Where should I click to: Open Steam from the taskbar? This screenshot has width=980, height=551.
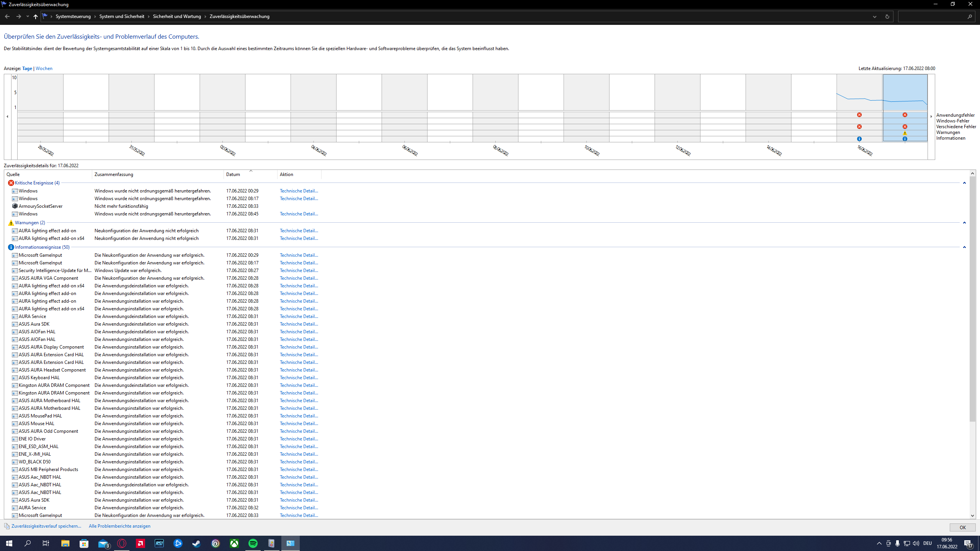(196, 543)
